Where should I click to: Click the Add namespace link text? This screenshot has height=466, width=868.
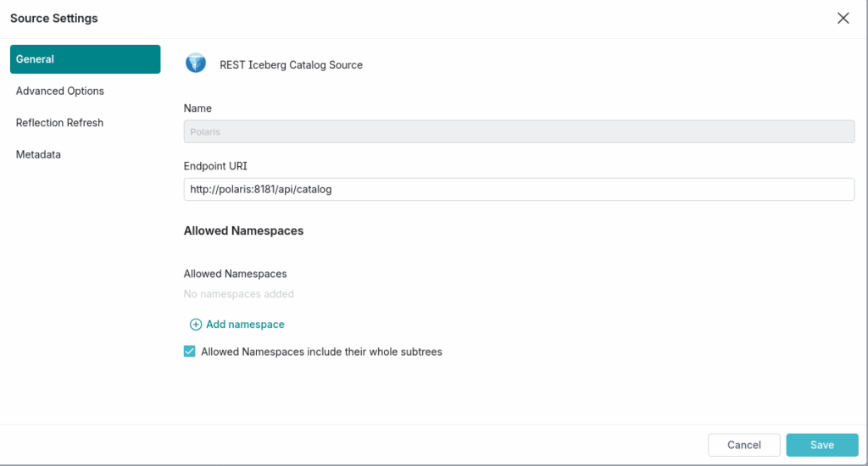[x=245, y=325]
